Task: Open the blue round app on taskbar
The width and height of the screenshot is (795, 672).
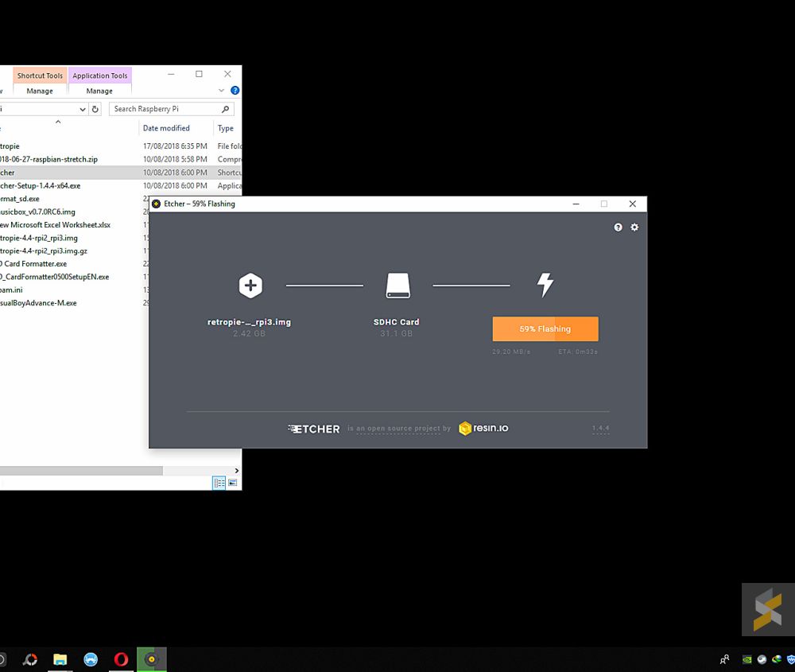Action: [x=91, y=659]
